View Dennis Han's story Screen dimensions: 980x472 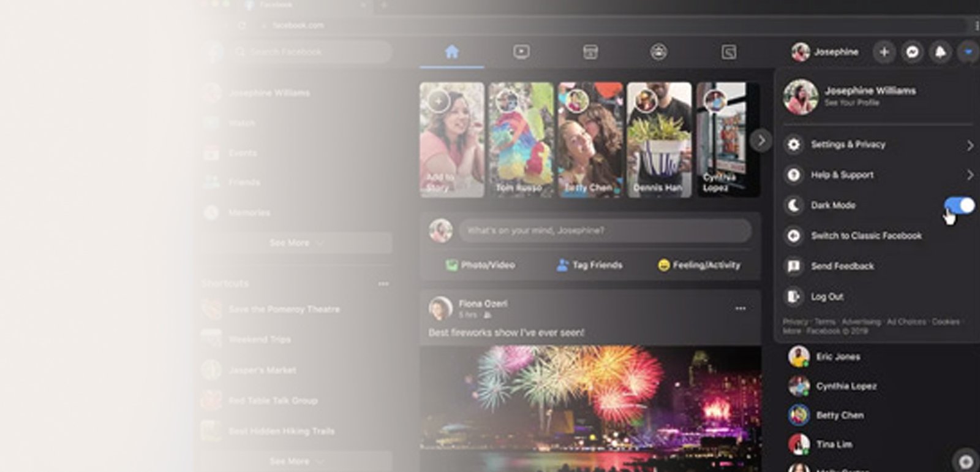pos(660,140)
